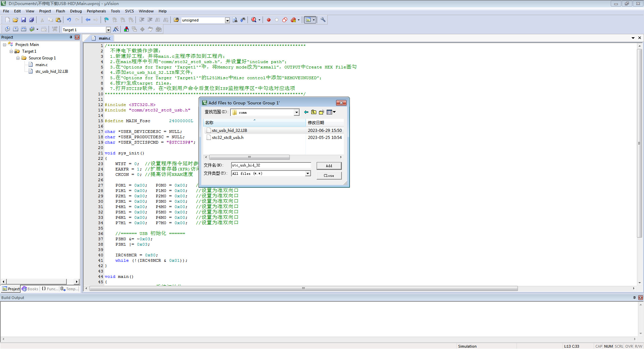Click the Batch Build toolbar icon
The width and height of the screenshot is (644, 349).
point(32,29)
